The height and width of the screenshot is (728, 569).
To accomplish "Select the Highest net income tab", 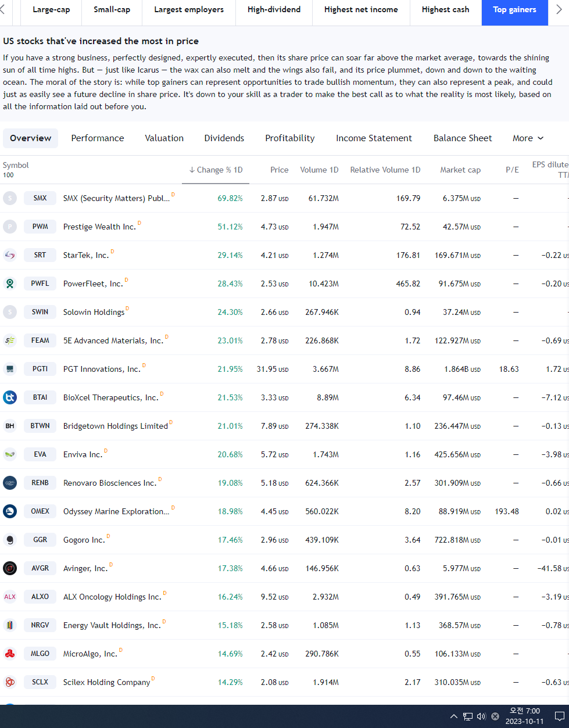I will 361,10.
